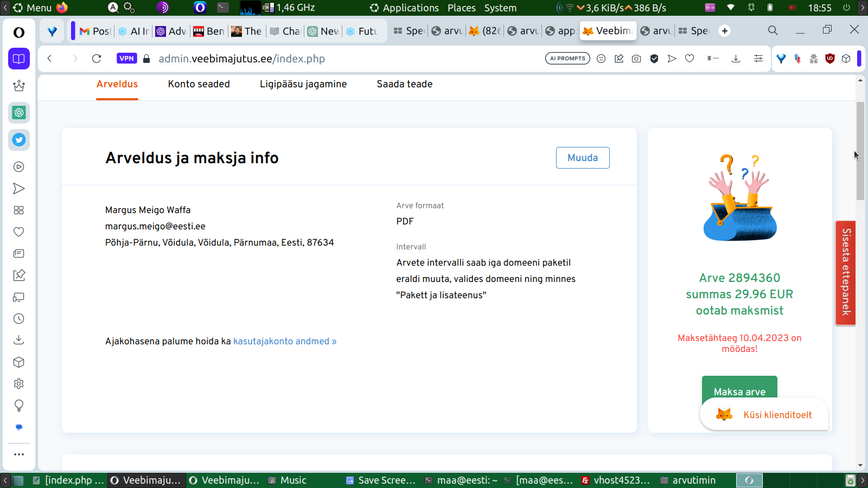Open the System menu in top panel
868x488 pixels.
pos(500,8)
